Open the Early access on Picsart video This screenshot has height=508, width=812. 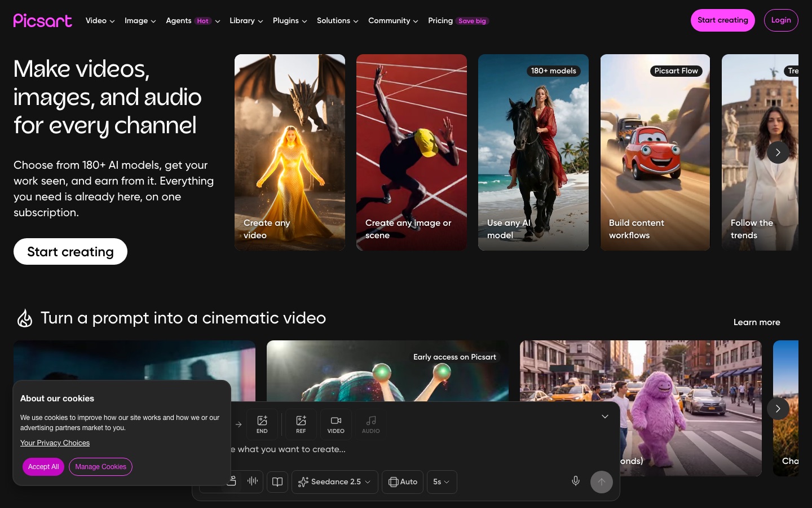point(387,370)
